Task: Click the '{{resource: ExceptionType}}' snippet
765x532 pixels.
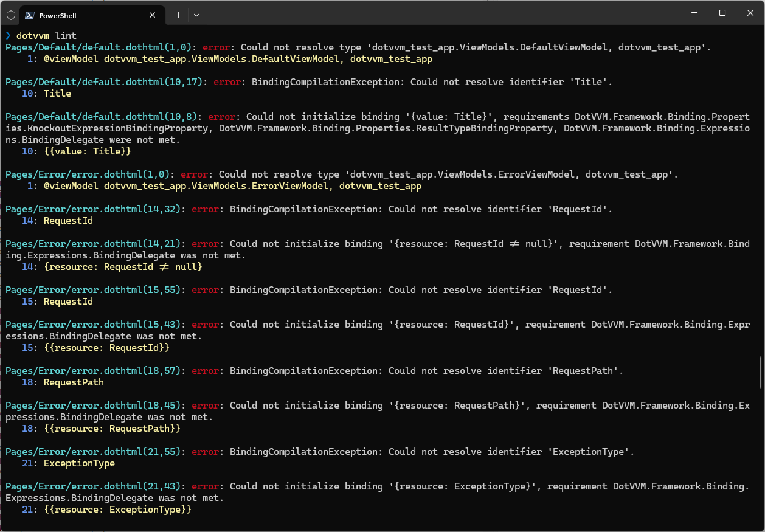Action: tap(117, 510)
